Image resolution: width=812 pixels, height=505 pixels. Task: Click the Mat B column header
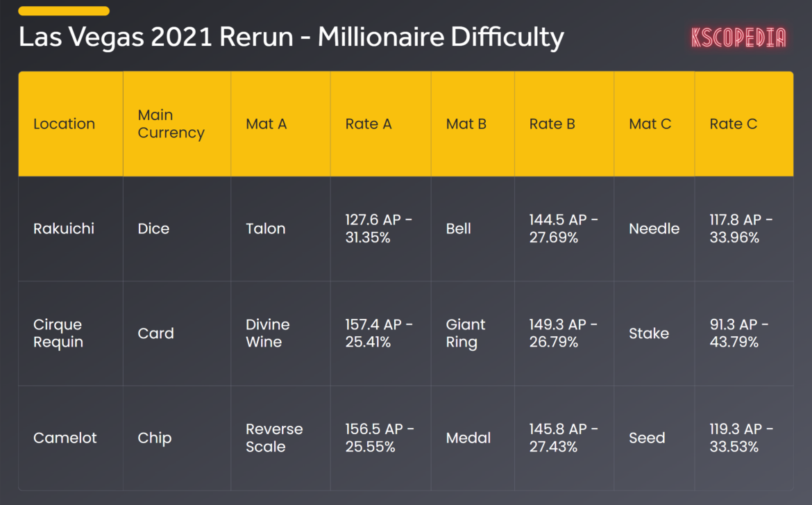[466, 124]
